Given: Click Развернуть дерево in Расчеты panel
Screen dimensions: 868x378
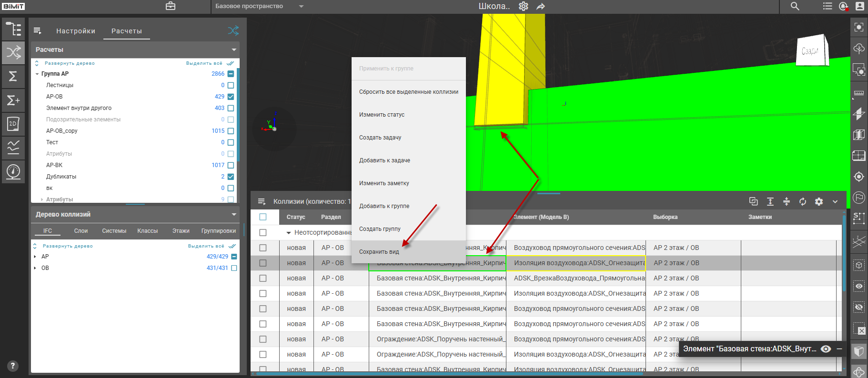Looking at the screenshot, I should [x=69, y=63].
